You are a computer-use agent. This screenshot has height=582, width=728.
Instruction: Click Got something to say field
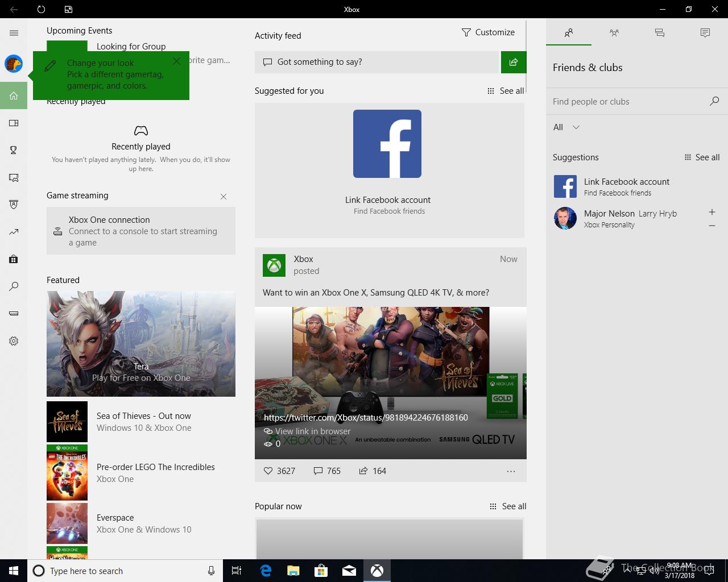click(377, 62)
